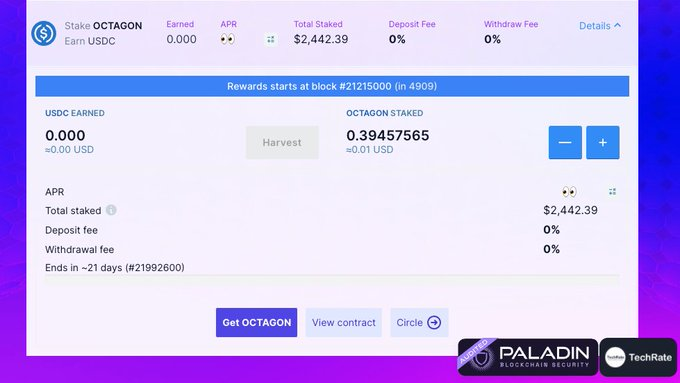Click the $2,442.39 header Total Staked value

(x=321, y=39)
